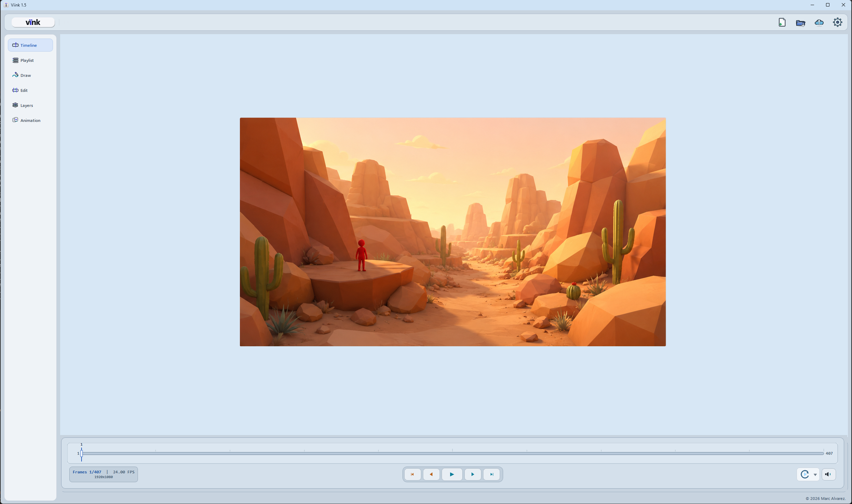
Task: Play the video forward
Action: click(x=452, y=474)
